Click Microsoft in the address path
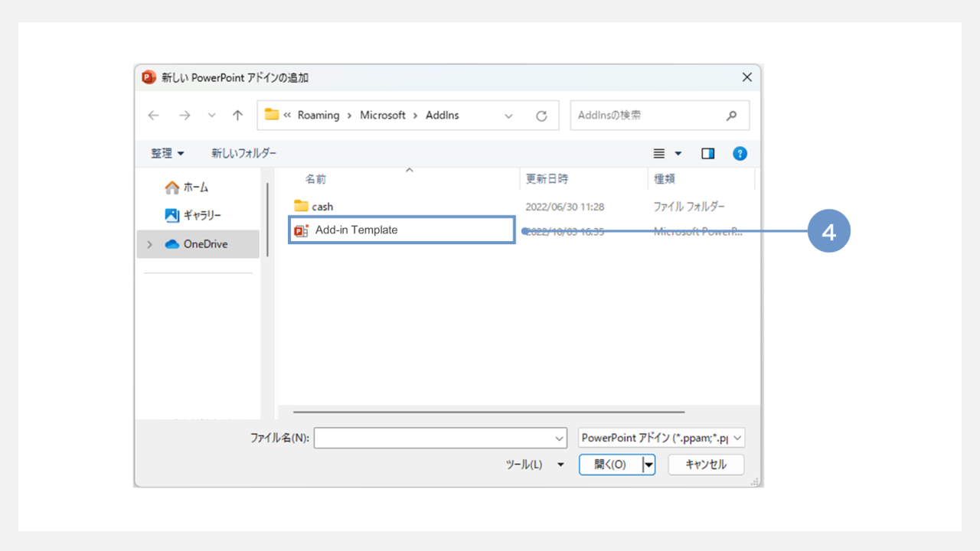Viewport: 980px width, 551px height. [x=383, y=115]
